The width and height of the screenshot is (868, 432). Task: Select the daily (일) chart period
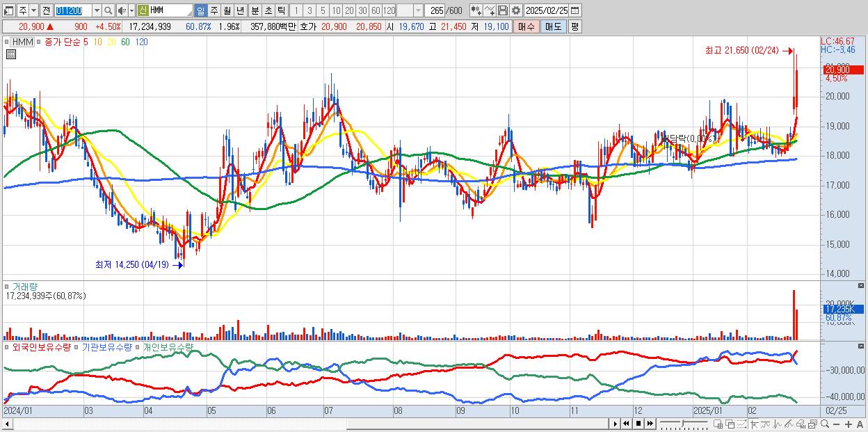point(200,10)
